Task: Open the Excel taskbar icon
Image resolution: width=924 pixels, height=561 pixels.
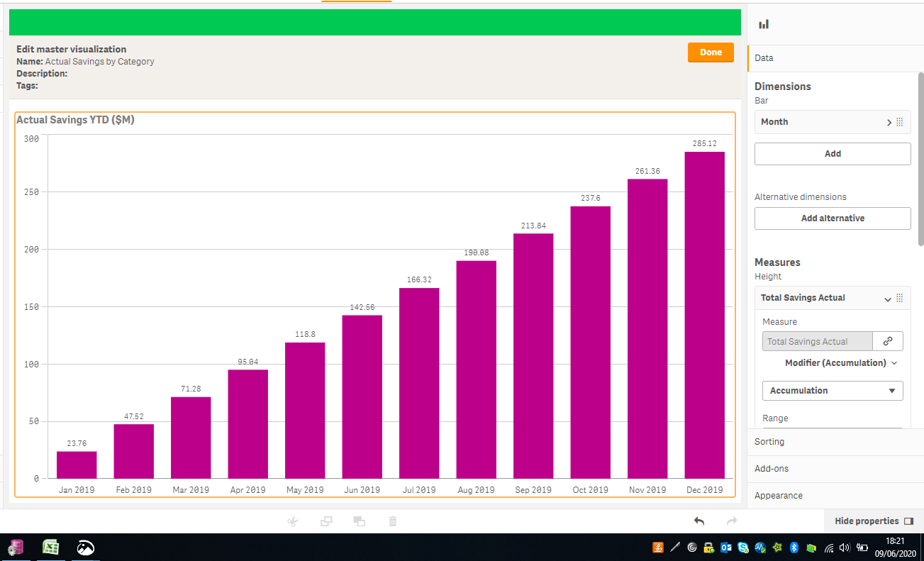Action: (50, 547)
